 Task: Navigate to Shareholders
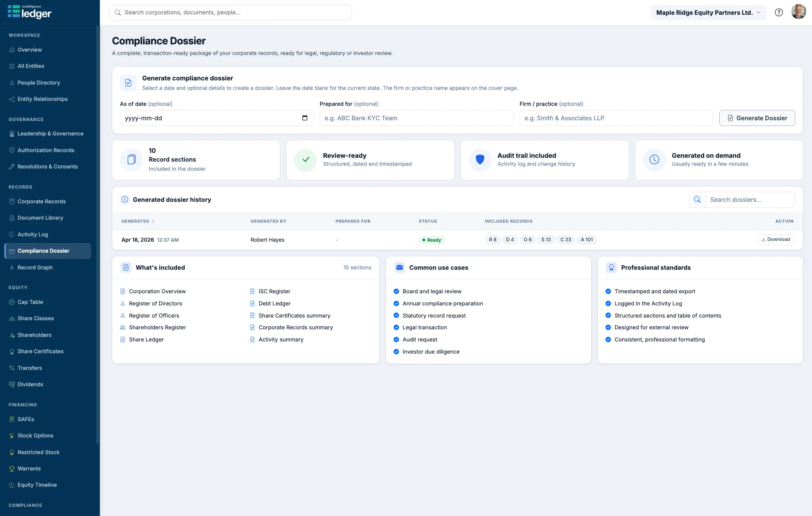pyautogui.click(x=47, y=335)
